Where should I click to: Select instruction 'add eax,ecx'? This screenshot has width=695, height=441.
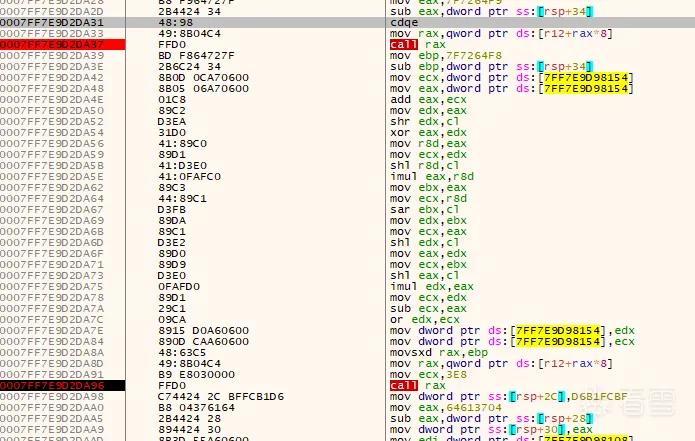click(x=428, y=99)
